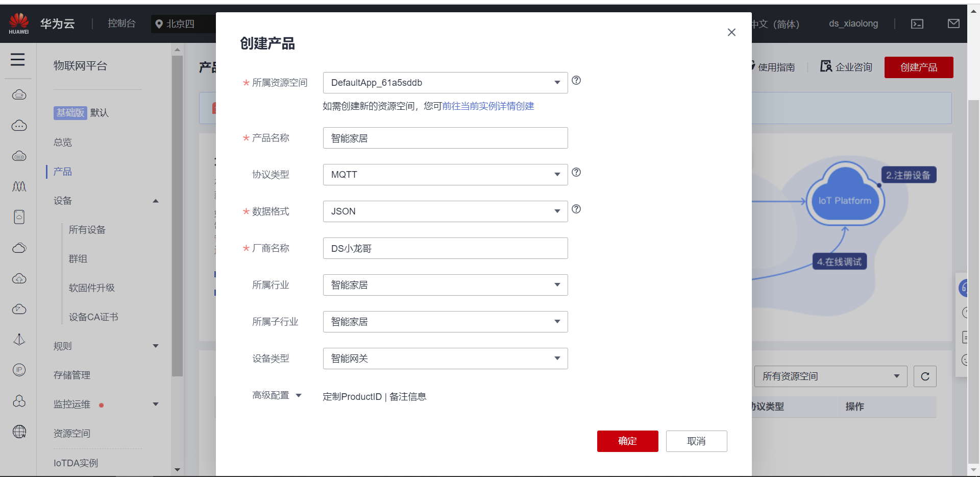Click 4.在线调试 step label

point(839,262)
